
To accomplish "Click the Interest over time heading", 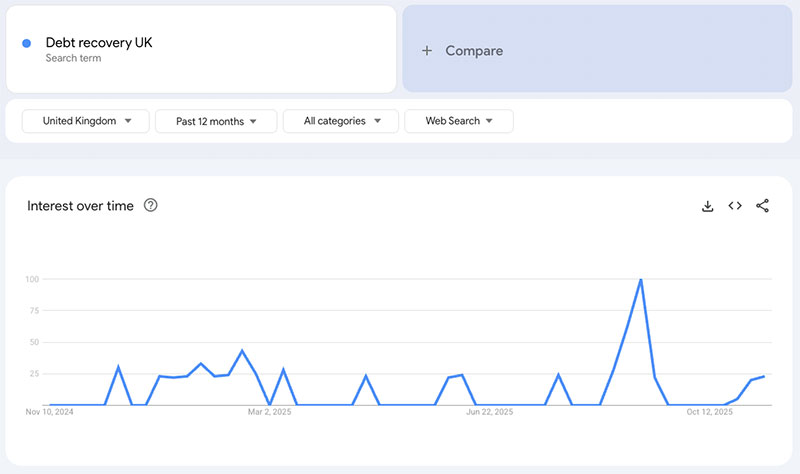I will [x=80, y=206].
